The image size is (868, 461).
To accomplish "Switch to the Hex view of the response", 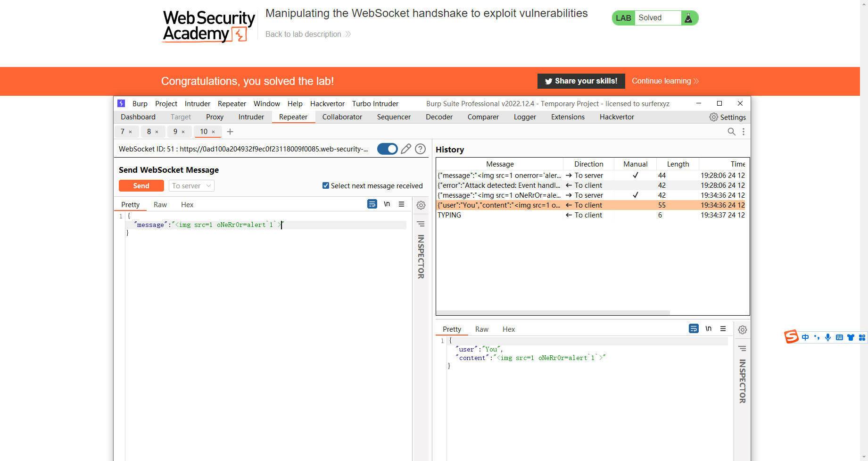I will (x=509, y=329).
